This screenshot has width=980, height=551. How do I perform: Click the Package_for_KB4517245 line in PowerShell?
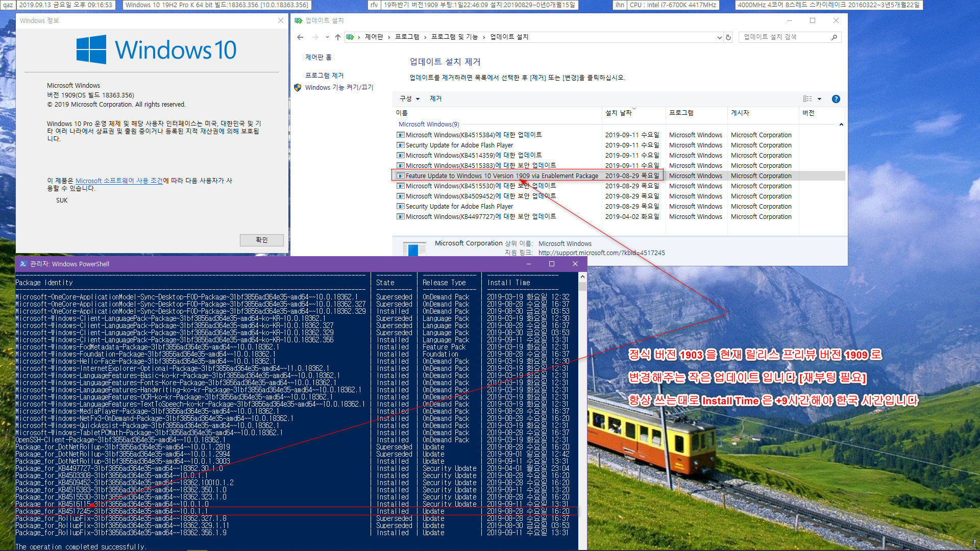(296, 511)
